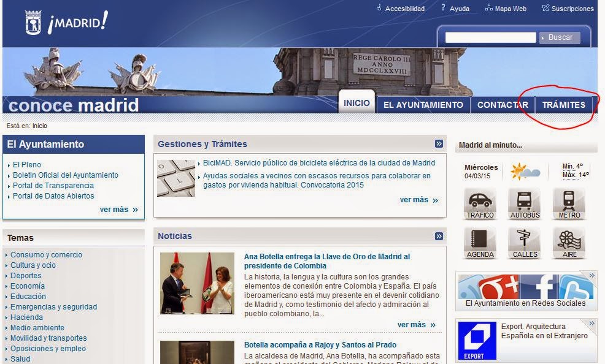Click the Gestiones y Trámites heading
Image resolution: width=605 pixels, height=364 pixels.
click(x=202, y=144)
